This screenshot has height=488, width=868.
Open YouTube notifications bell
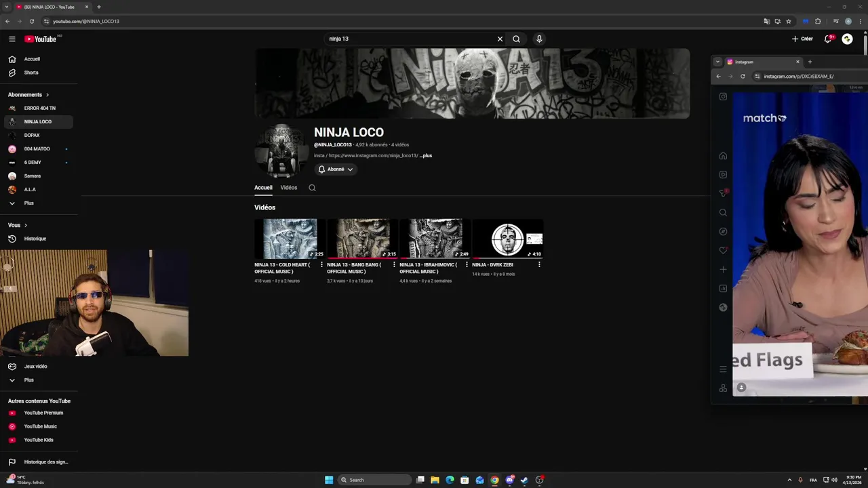828,39
